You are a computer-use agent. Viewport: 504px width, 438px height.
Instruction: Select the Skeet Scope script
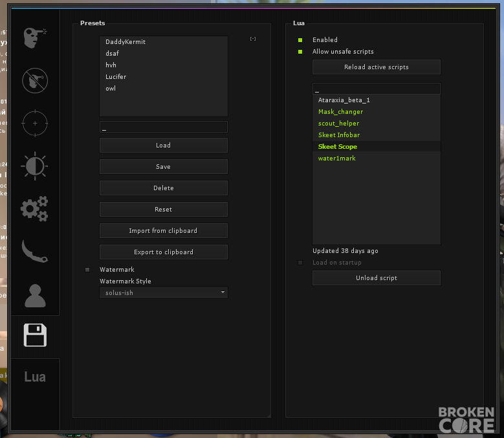click(377, 146)
